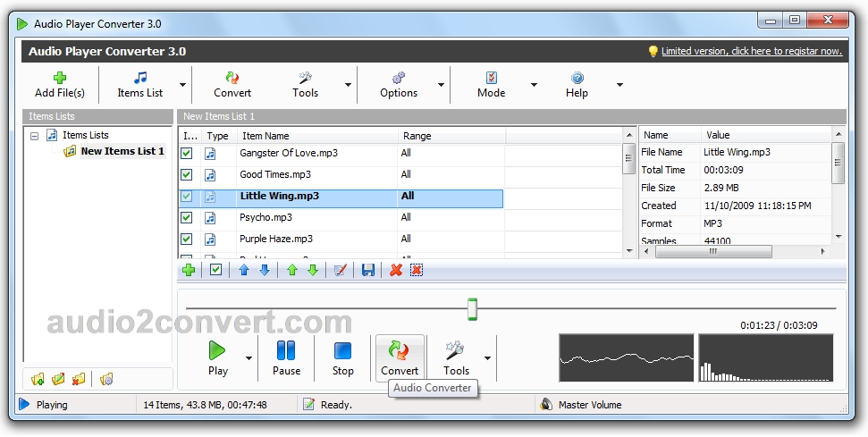
Task: Open the player Tools dropdown arrow
Action: pos(487,357)
